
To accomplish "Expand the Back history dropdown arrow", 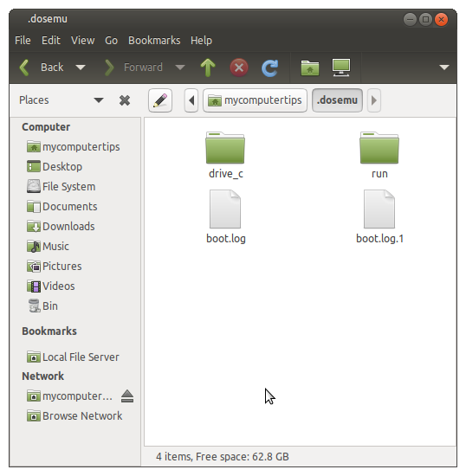I will 81,68.
